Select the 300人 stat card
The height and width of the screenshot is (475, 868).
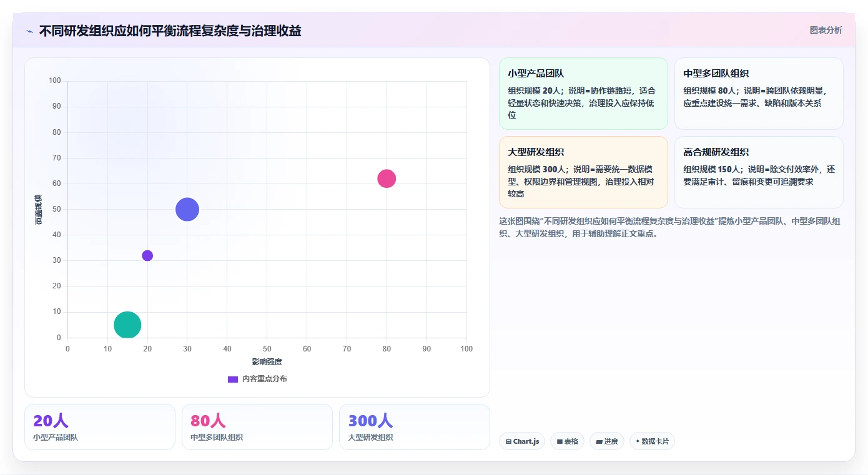click(415, 427)
